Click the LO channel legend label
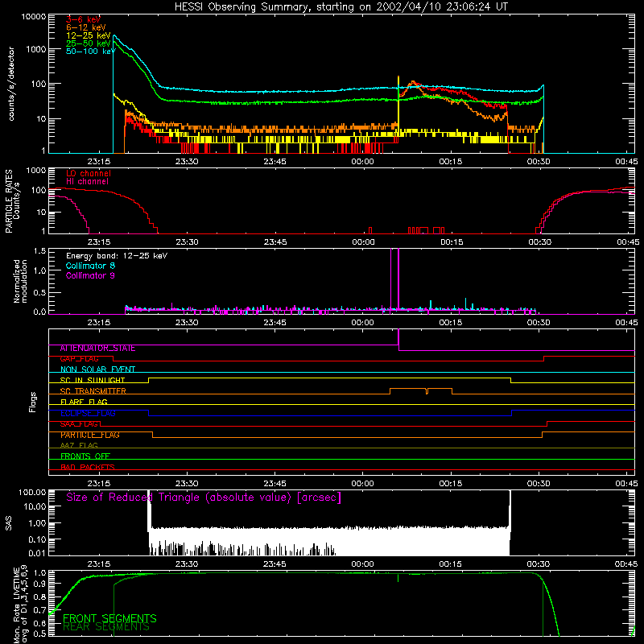This screenshot has width=644, height=644. click(x=89, y=173)
